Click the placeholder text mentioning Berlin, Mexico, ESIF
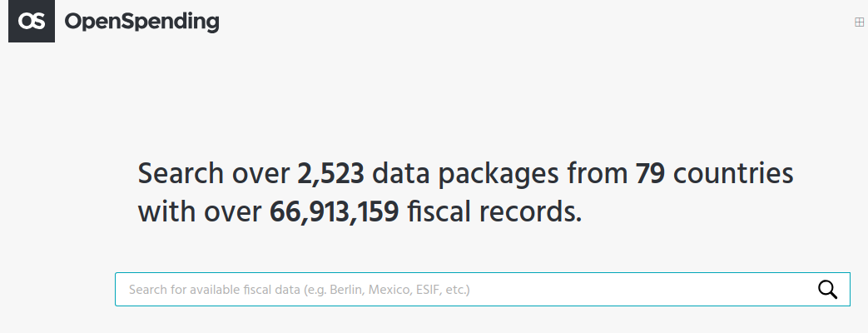This screenshot has width=868, height=333. 300,289
